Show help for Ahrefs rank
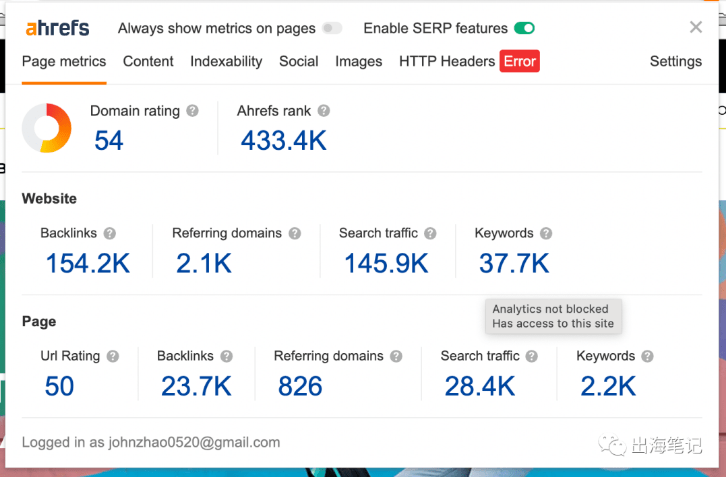 [324, 111]
